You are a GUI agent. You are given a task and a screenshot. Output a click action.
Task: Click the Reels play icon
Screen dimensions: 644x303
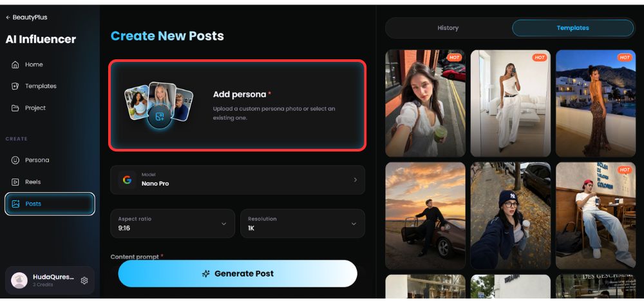pyautogui.click(x=15, y=182)
